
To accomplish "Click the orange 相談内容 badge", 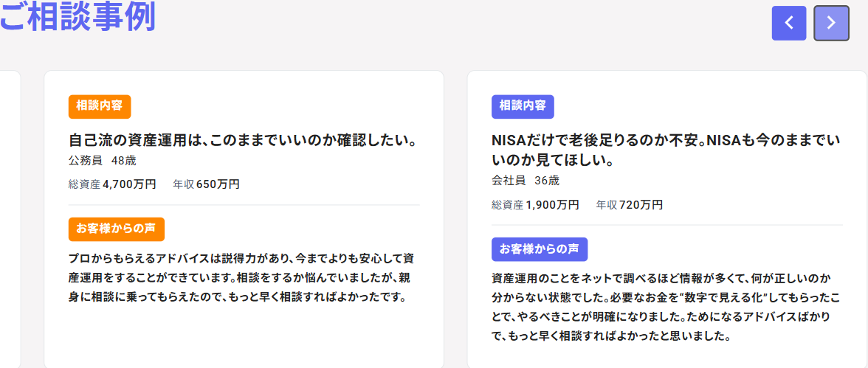I will [100, 106].
